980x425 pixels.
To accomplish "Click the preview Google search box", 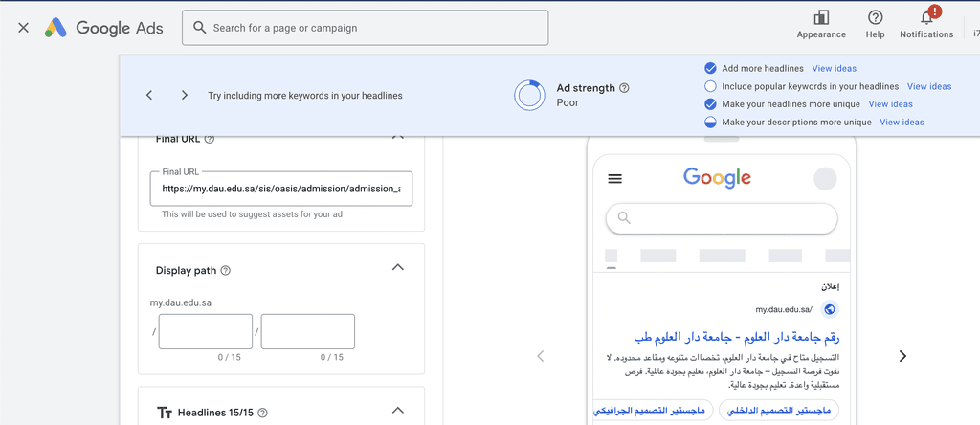I will click(722, 219).
